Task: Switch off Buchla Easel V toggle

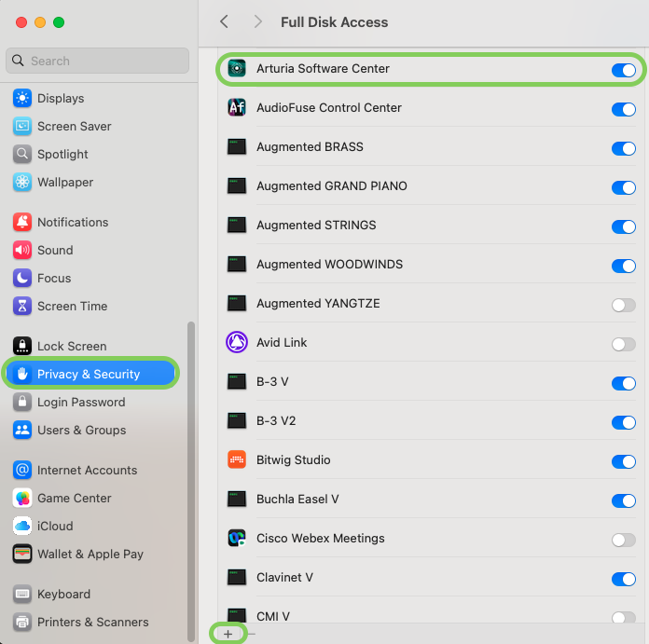Action: [623, 500]
